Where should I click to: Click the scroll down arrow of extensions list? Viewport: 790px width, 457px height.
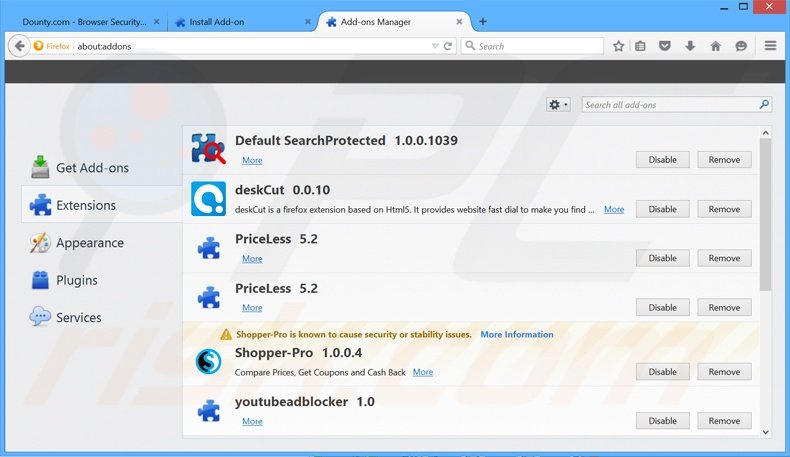[x=765, y=432]
